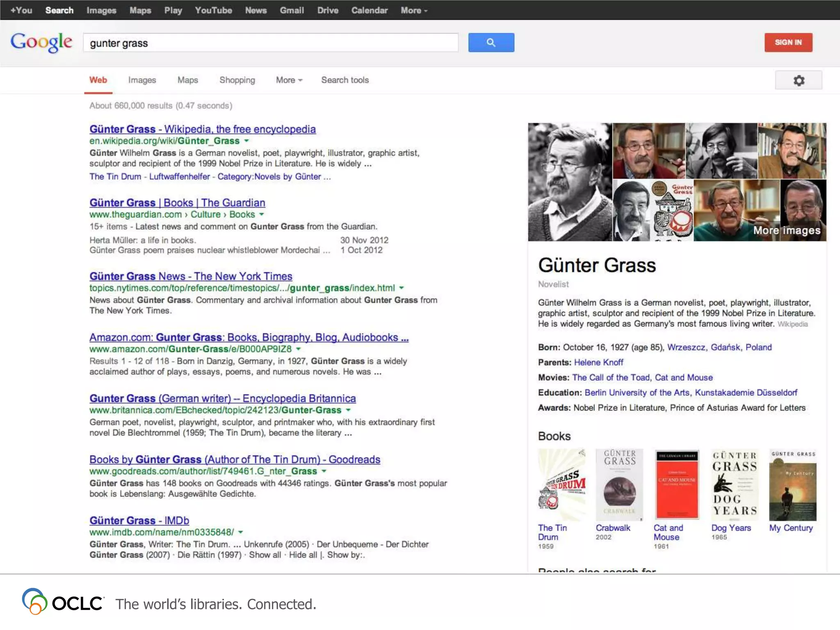The width and height of the screenshot is (840, 630).
Task: Open More images in photo collage
Action: click(786, 231)
